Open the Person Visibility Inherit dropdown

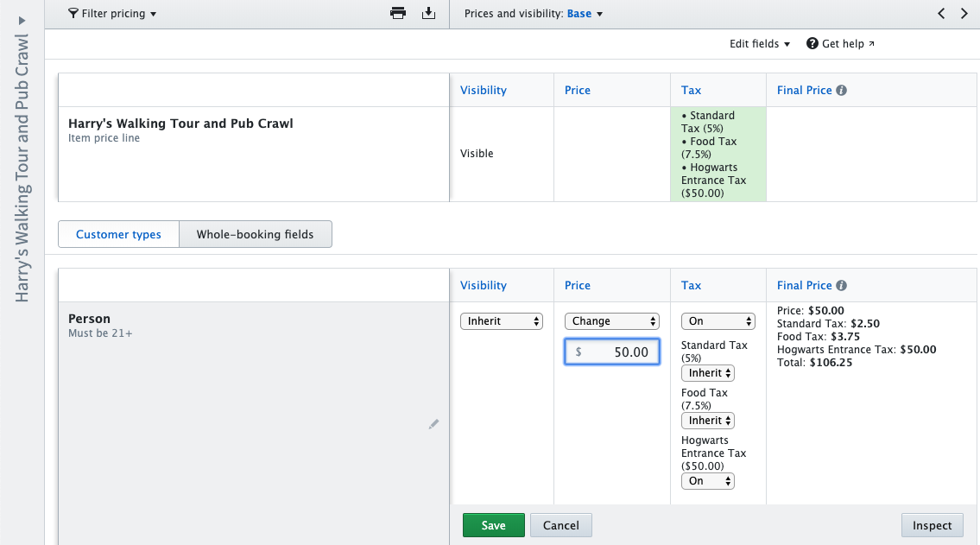pos(502,320)
